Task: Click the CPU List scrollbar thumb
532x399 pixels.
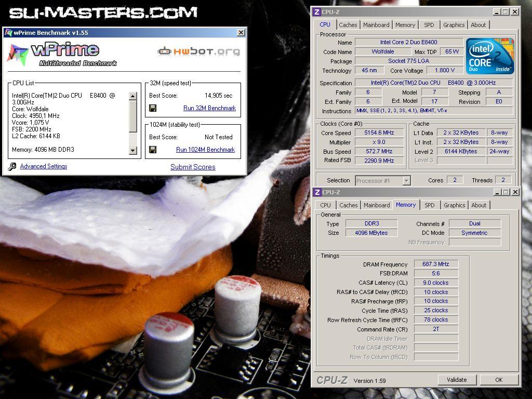Action: click(x=133, y=116)
